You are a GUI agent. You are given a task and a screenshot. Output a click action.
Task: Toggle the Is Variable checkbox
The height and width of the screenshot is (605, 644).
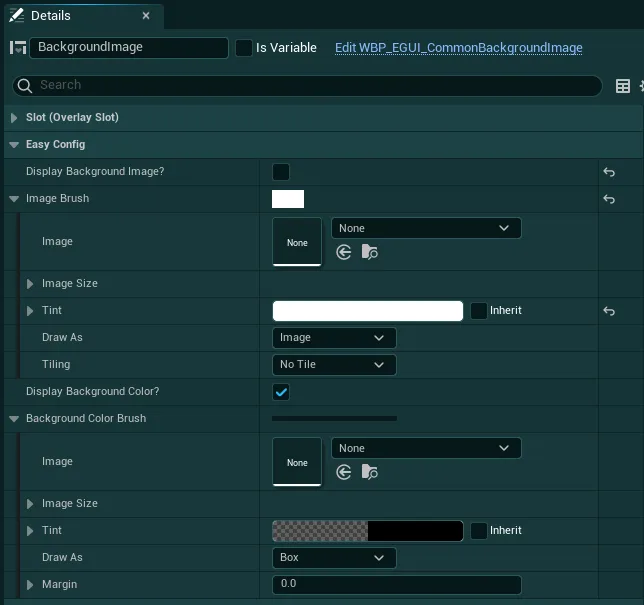click(x=244, y=48)
